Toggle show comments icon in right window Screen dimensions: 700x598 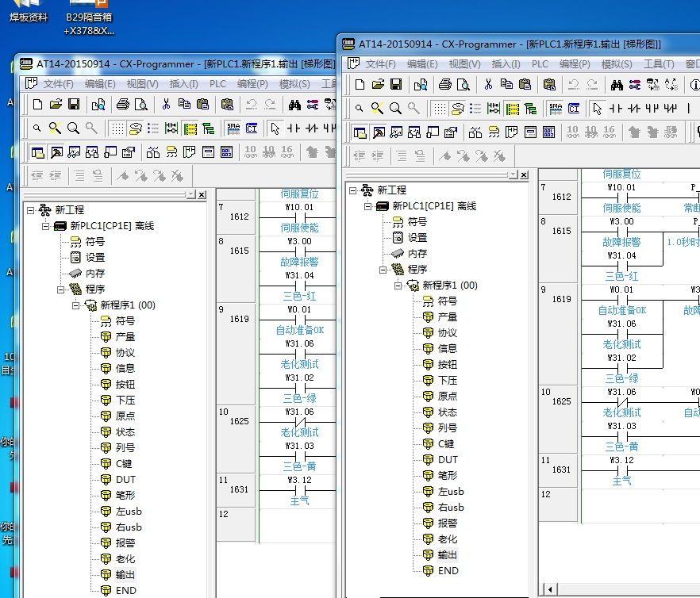coord(458,109)
